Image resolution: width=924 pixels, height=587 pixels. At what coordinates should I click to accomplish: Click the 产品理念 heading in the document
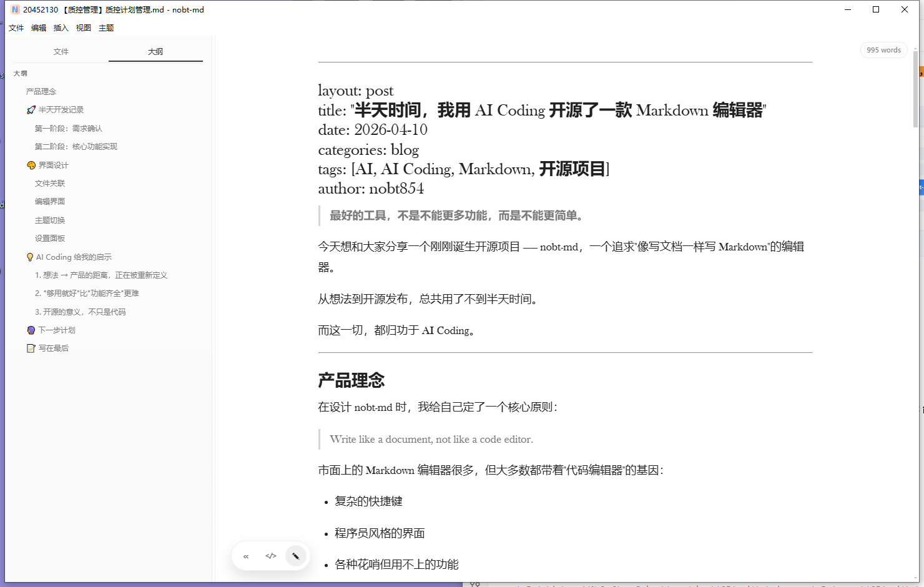click(351, 380)
